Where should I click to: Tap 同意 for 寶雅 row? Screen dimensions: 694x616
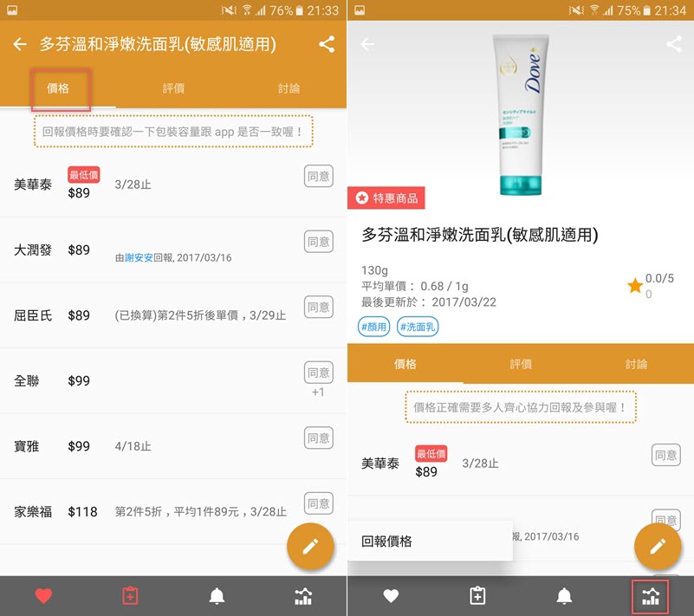(x=319, y=438)
